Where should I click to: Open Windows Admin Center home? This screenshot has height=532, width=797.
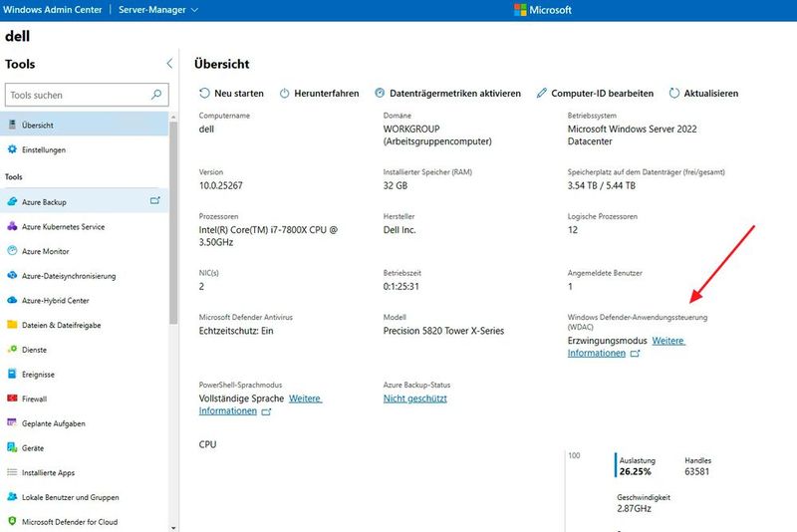52,10
